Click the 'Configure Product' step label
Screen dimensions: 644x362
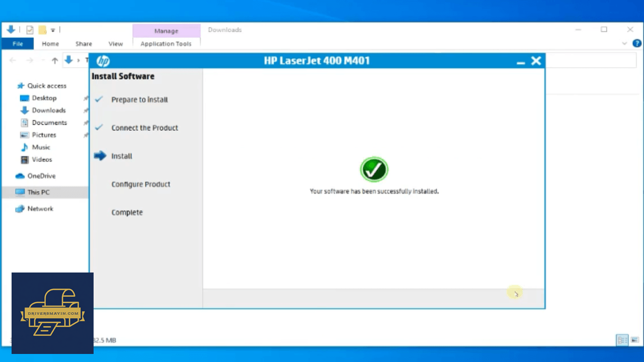point(141,185)
